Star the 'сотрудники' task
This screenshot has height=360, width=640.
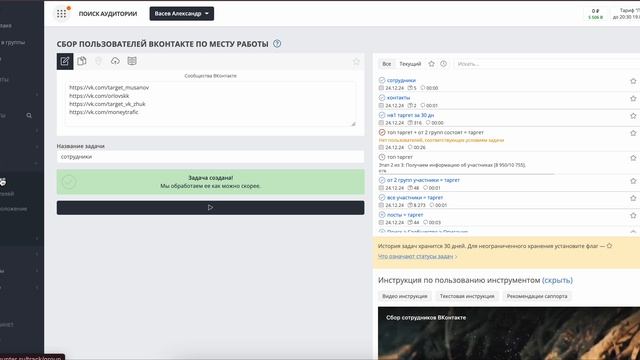tap(633, 81)
